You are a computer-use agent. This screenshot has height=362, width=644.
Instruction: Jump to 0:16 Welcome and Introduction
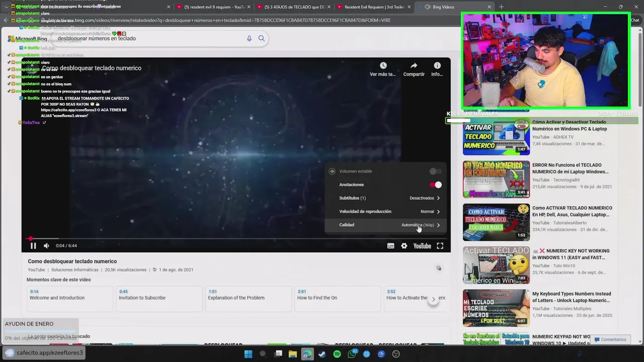[x=69, y=299]
